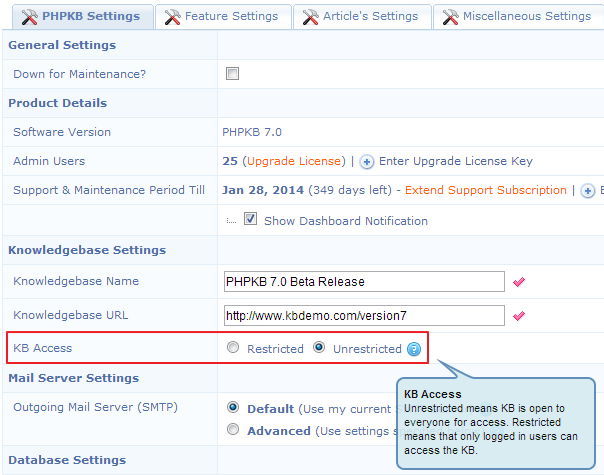Click tools icon on Article's Settings tab
This screenshot has height=475, width=604.
(x=310, y=17)
